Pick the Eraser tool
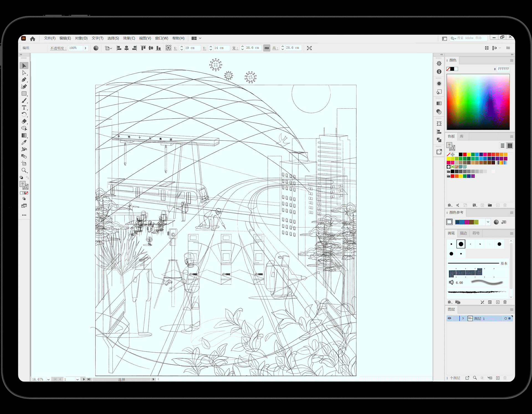Image resolution: width=532 pixels, height=414 pixels. tap(24, 121)
